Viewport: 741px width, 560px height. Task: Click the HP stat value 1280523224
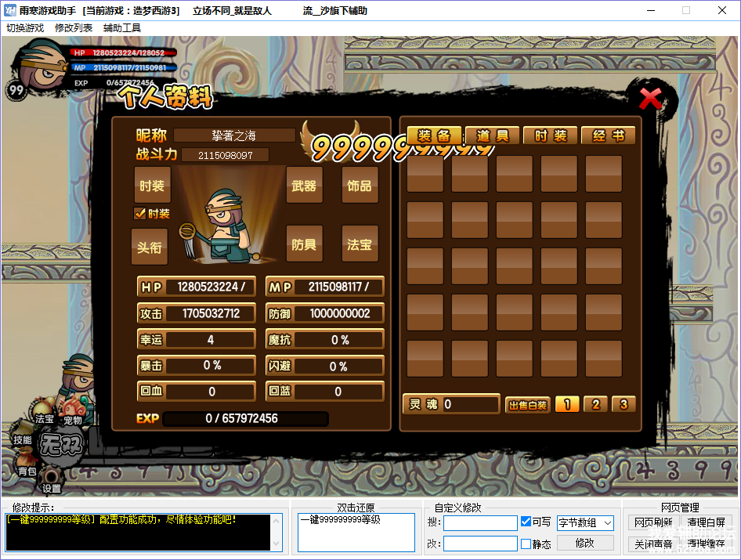coord(211,287)
